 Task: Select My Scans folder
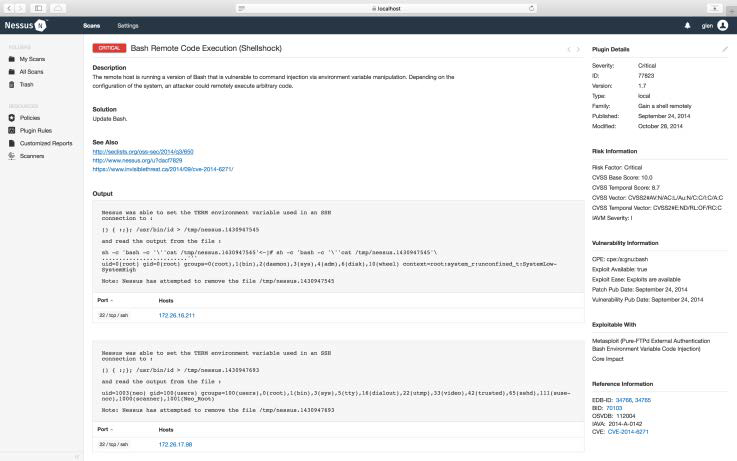tap(32, 59)
